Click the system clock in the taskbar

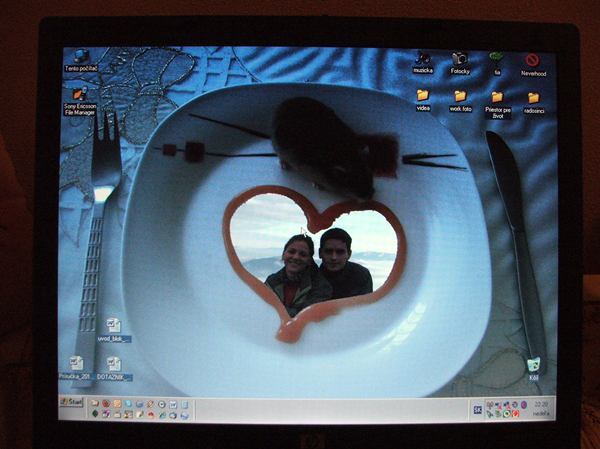pyautogui.click(x=541, y=404)
